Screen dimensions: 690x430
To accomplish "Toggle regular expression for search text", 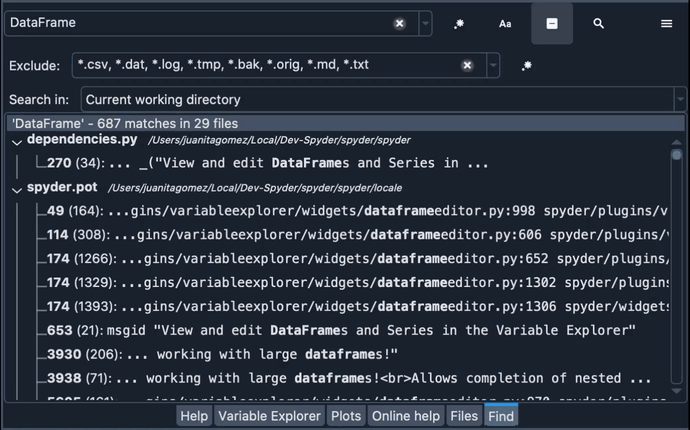I will click(x=459, y=23).
